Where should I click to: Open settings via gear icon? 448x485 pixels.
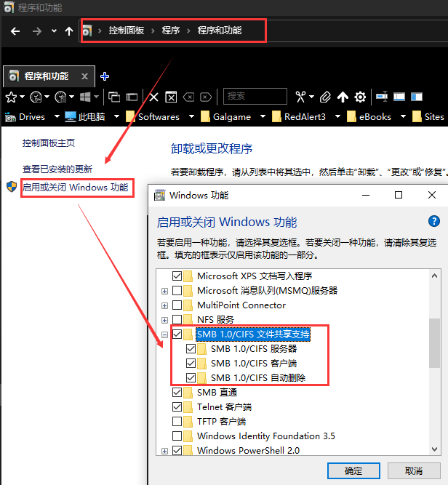tap(360, 97)
